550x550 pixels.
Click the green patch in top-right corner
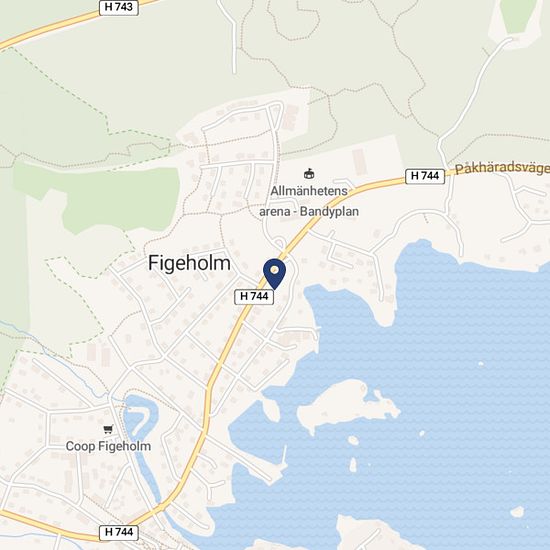(518, 16)
